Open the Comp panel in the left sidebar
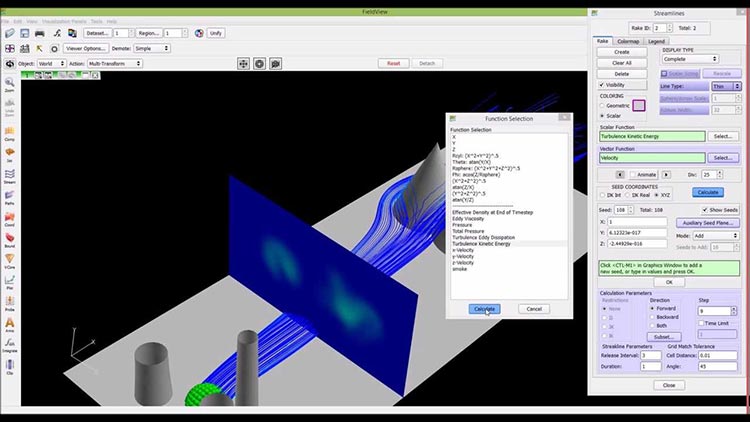The image size is (750, 422). point(10,133)
